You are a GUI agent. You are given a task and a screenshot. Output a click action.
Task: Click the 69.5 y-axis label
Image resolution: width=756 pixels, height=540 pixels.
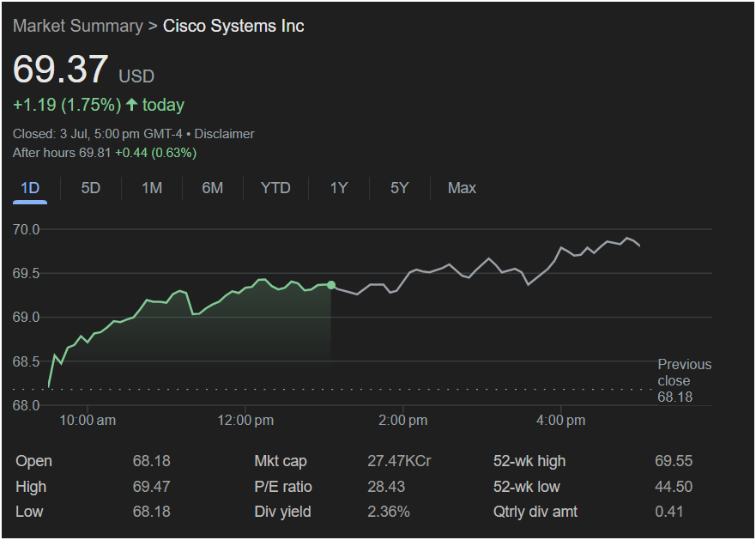[x=27, y=273]
